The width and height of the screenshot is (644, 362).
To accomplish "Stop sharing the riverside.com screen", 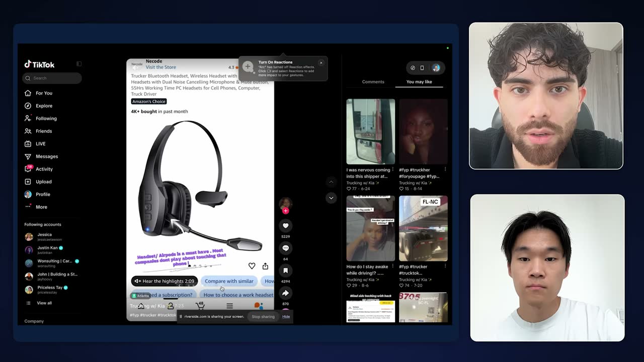I will [263, 317].
